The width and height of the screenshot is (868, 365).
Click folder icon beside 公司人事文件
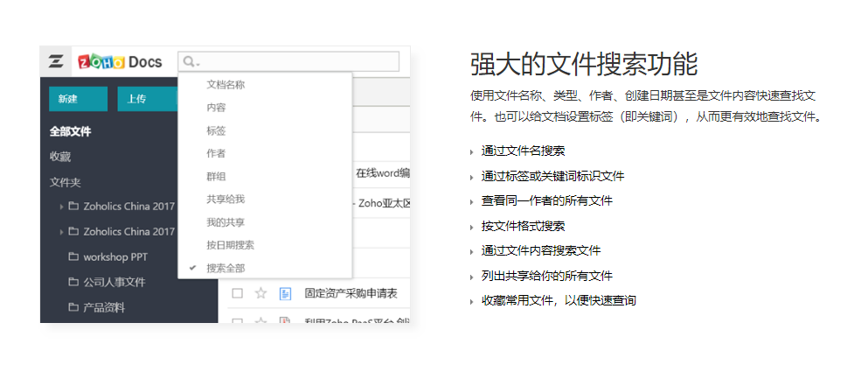tap(73, 282)
